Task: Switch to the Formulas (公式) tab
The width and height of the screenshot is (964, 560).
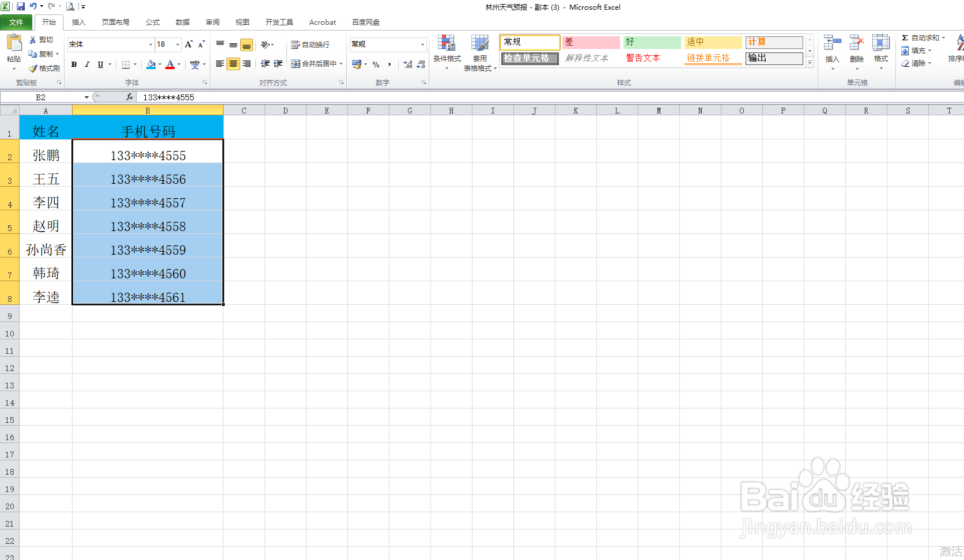Action: pyautogui.click(x=153, y=22)
